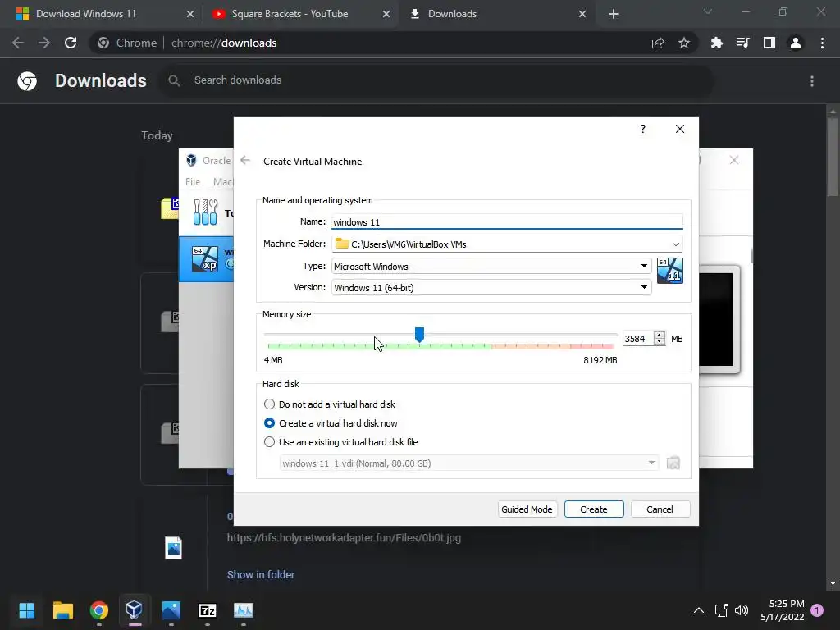Bookmark this page with the star icon

[x=683, y=43]
